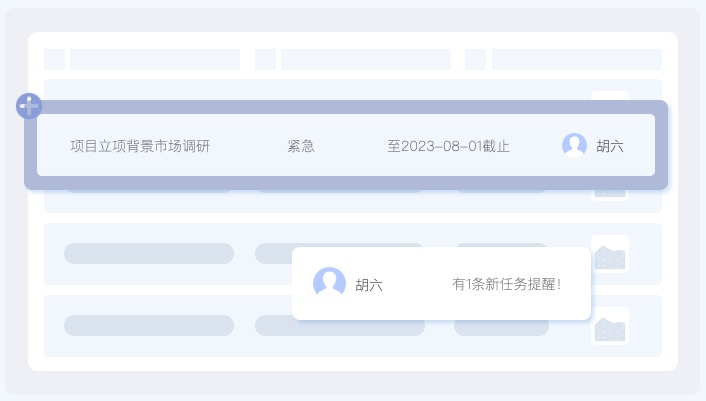Tick the third small square in table header
This screenshot has height=401, width=706.
pos(475,59)
